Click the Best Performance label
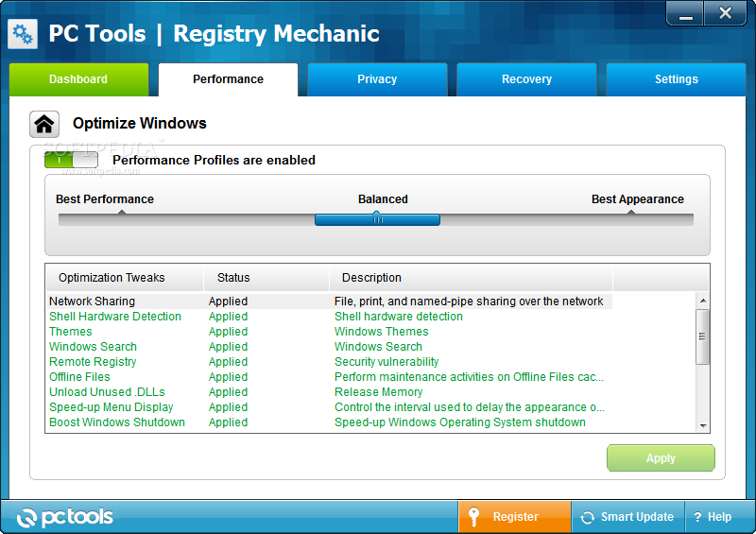Image resolution: width=756 pixels, height=534 pixels. 105,199
